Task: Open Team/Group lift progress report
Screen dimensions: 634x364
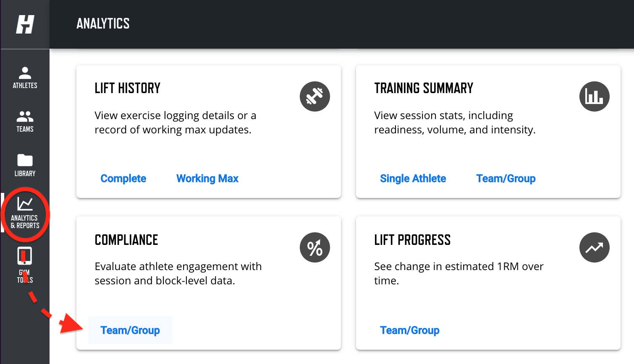Action: click(x=410, y=330)
